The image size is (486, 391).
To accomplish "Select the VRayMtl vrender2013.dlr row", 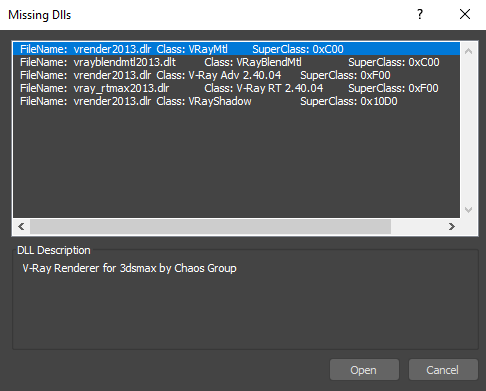I will point(236,49).
